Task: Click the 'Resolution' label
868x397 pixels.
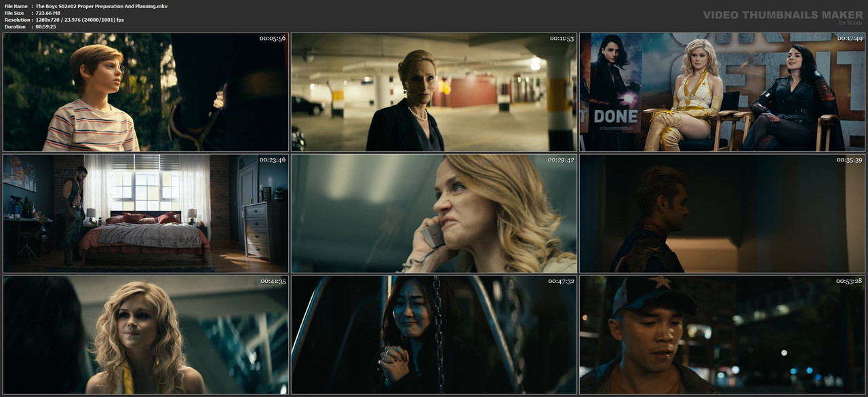Action: (16, 20)
